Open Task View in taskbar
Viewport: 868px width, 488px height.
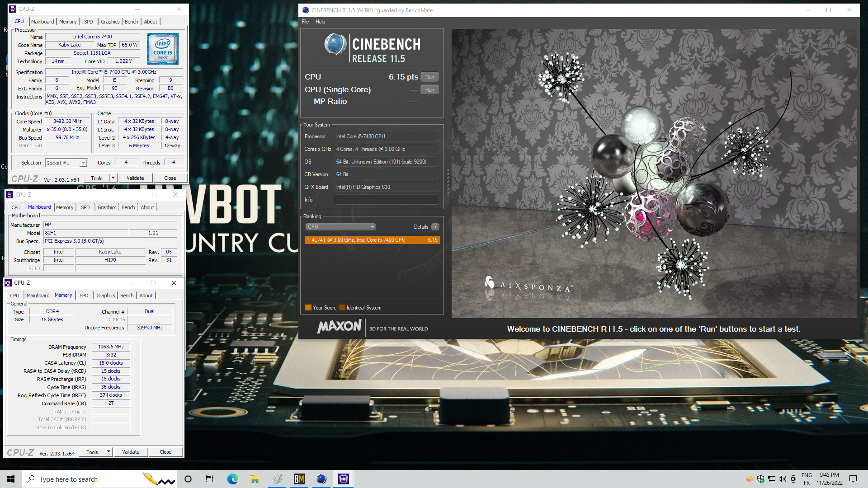(210, 479)
